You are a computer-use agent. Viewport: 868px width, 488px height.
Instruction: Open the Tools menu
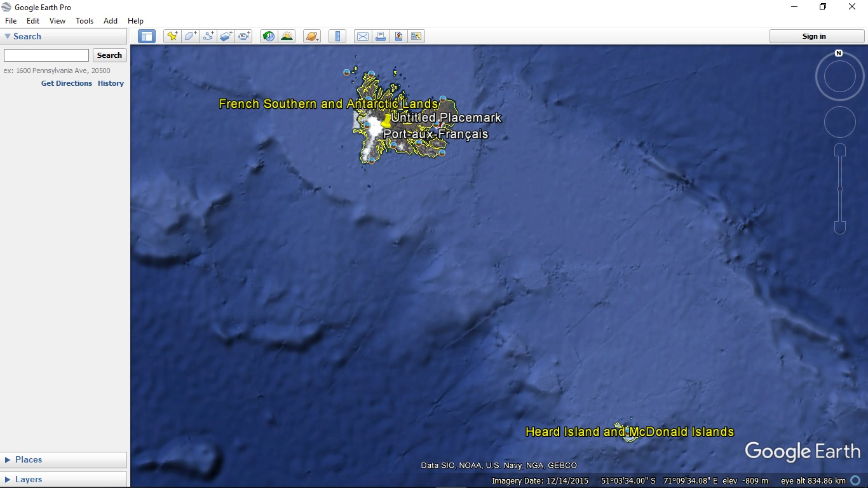pyautogui.click(x=85, y=20)
